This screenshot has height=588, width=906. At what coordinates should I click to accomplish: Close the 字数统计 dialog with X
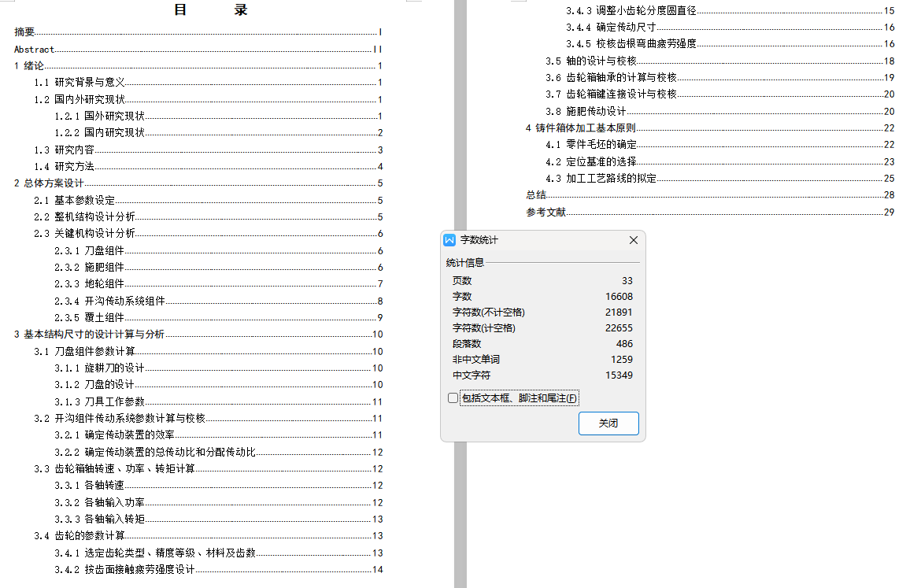click(634, 240)
